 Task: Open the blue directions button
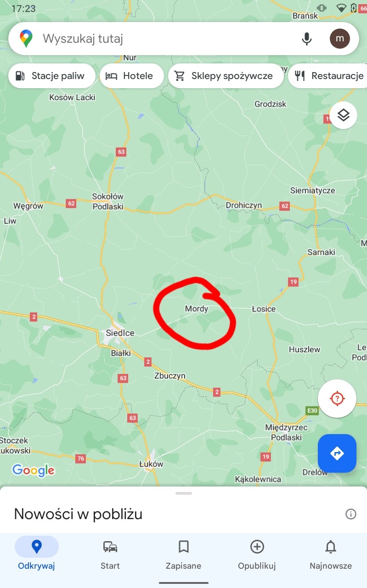[337, 453]
